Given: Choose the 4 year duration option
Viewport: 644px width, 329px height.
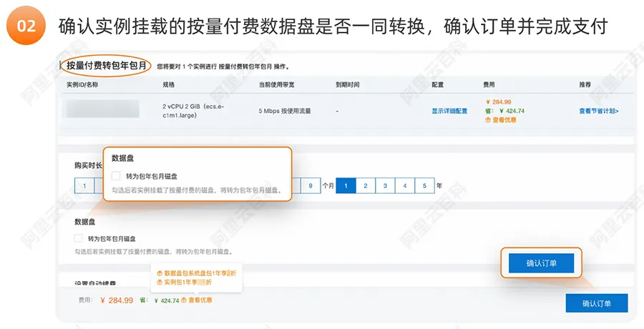Looking at the screenshot, I should [405, 186].
